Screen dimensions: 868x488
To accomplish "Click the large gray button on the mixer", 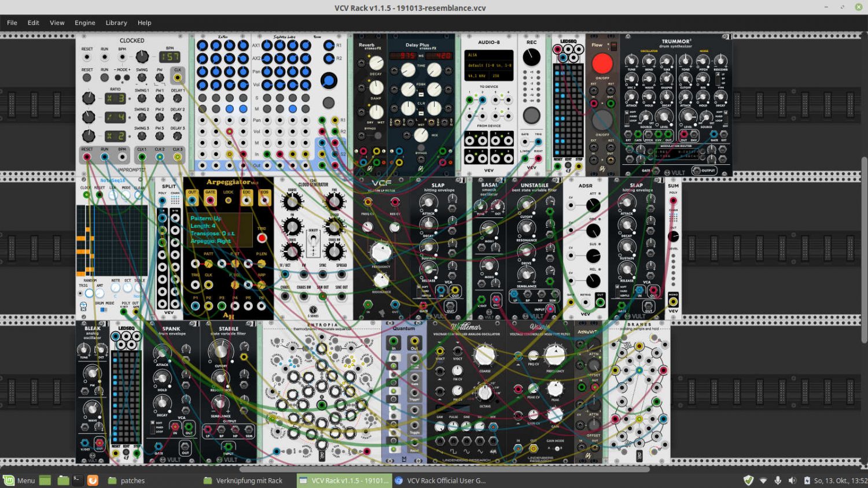I will tap(329, 103).
